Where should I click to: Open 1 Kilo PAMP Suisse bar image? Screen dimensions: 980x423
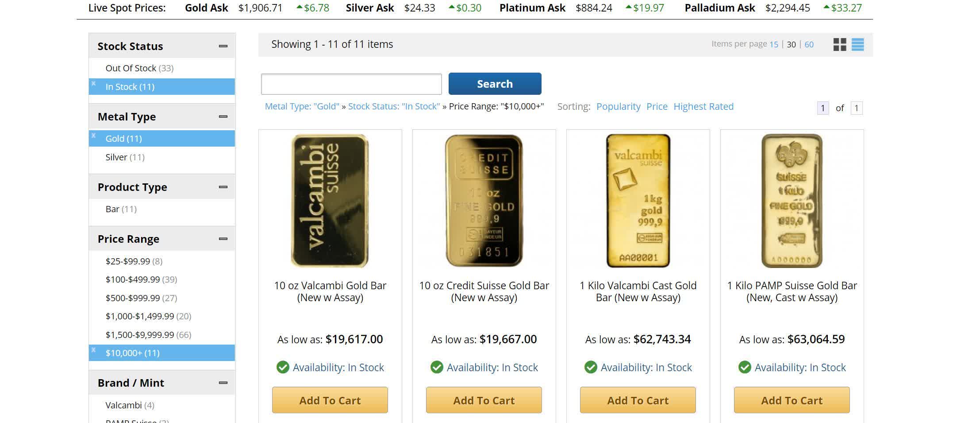792,201
